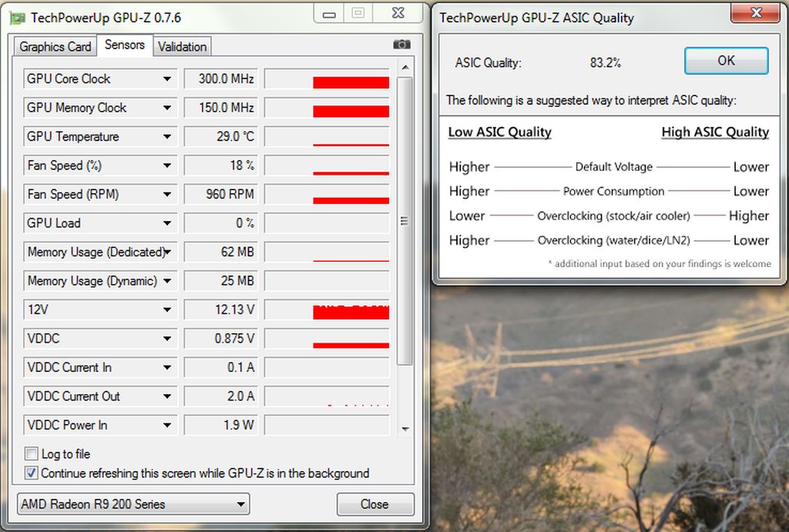Viewport: 789px width, 532px height.
Task: Click the 2.0 A current out value
Action: pyautogui.click(x=221, y=396)
